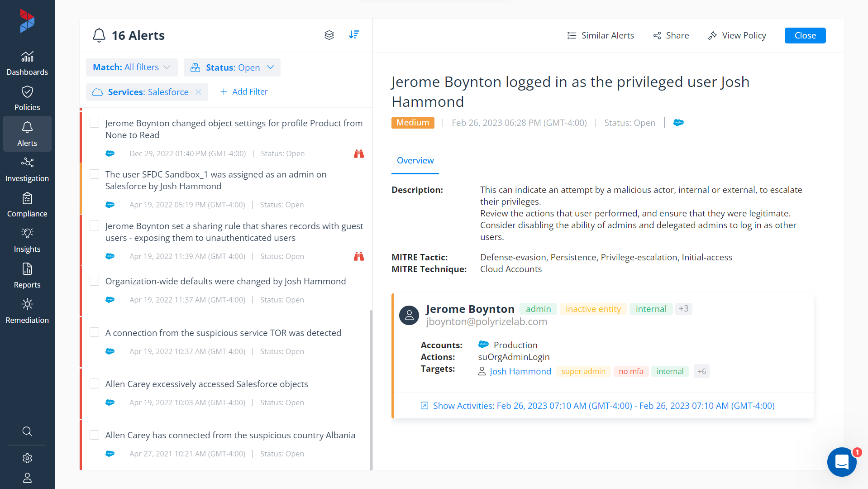Viewport: 868px width, 489px height.
Task: Remove the Services: Salesforce filter
Action: (198, 92)
